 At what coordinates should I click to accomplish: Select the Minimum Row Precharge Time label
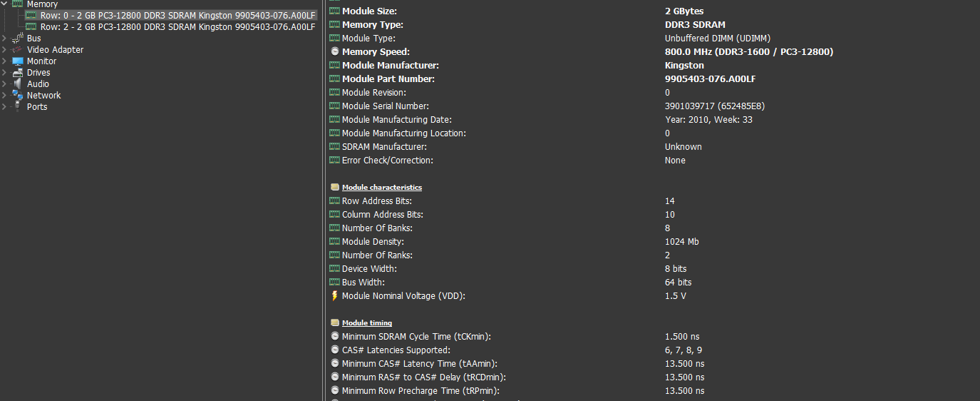[421, 391]
